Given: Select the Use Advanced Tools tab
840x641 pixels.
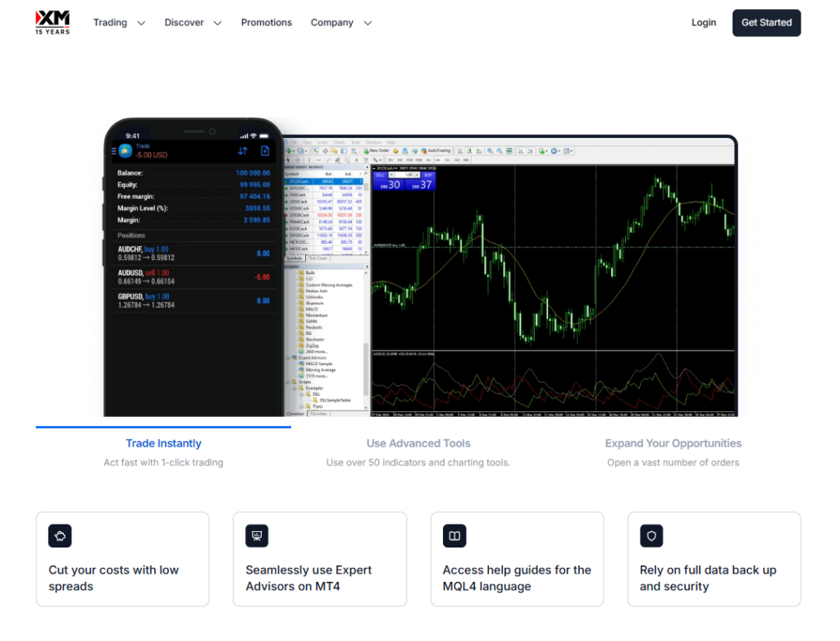Looking at the screenshot, I should coord(418,443).
